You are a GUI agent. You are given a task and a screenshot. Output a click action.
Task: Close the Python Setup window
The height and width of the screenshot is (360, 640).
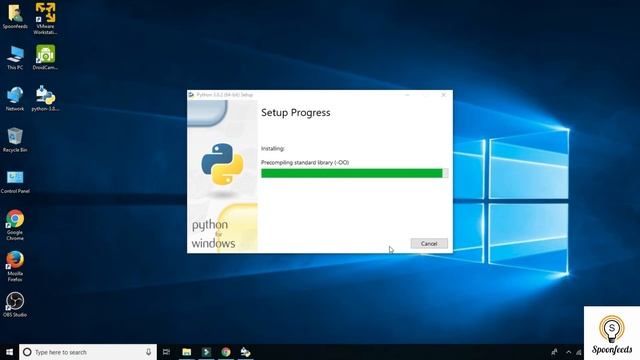pyautogui.click(x=444, y=95)
